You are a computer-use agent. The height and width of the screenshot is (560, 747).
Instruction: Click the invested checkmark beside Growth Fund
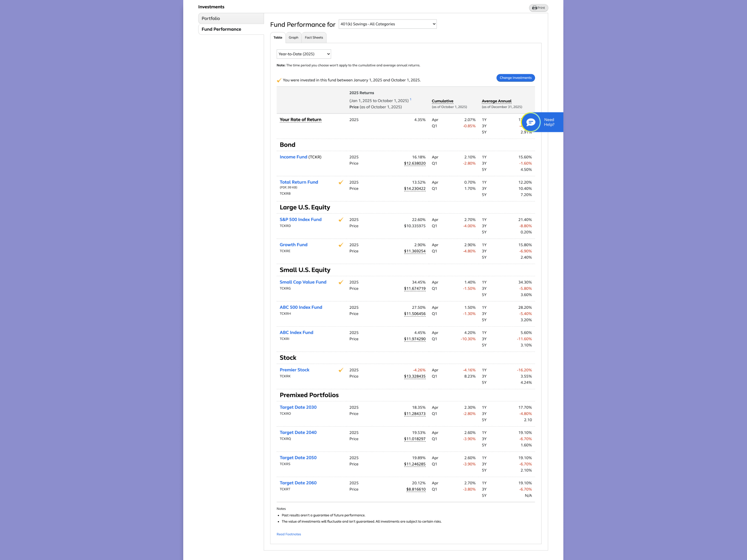(x=341, y=245)
